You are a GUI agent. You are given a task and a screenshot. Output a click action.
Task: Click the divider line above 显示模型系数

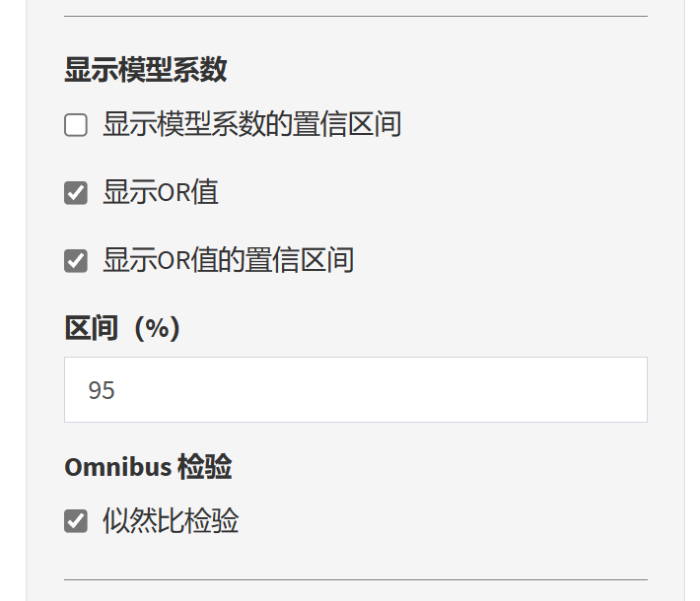click(x=355, y=17)
